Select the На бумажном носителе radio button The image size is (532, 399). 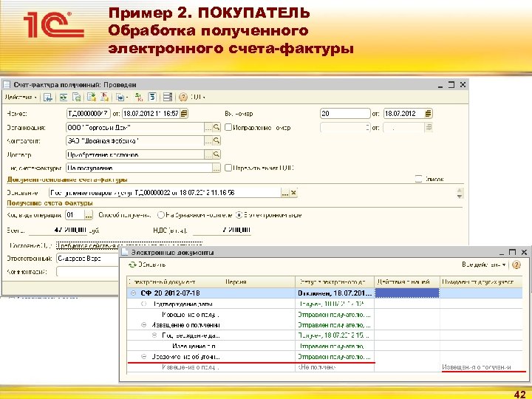(161, 215)
